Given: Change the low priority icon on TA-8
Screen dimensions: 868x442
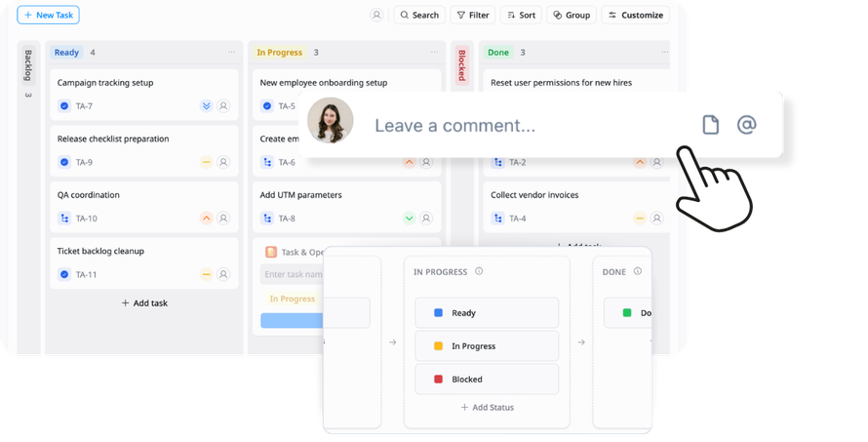Looking at the screenshot, I should (x=409, y=219).
